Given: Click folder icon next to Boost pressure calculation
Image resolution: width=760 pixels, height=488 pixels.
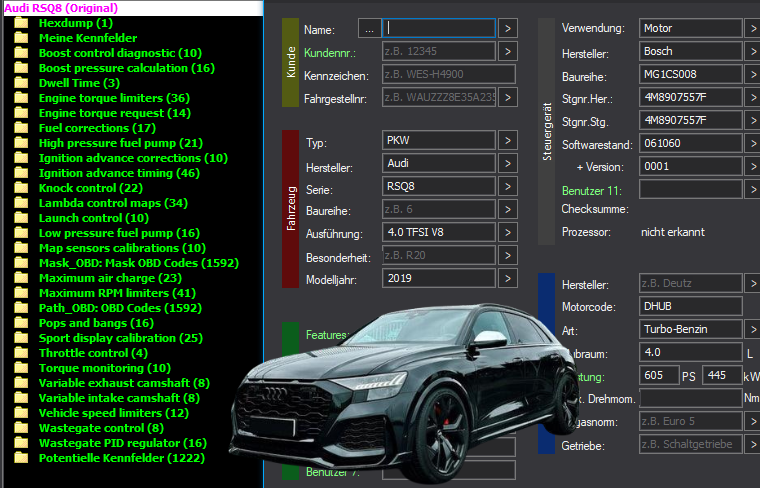Looking at the screenshot, I should 21,68.
